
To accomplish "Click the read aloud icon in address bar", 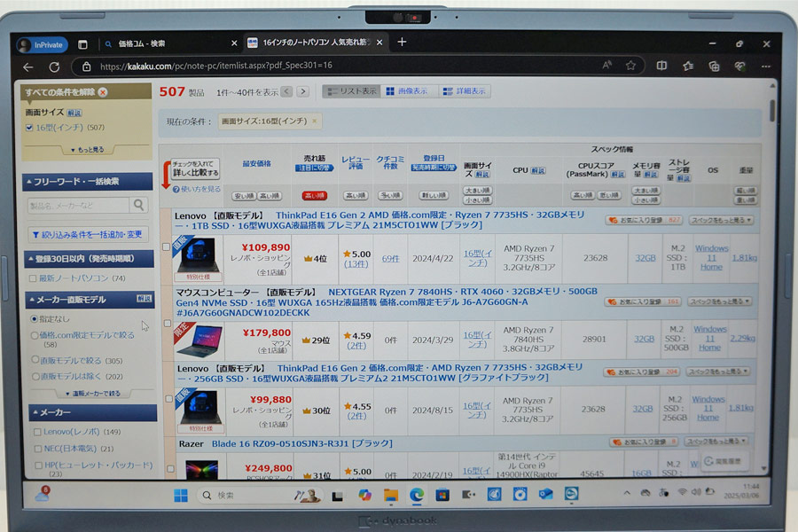I will pyautogui.click(x=606, y=65).
